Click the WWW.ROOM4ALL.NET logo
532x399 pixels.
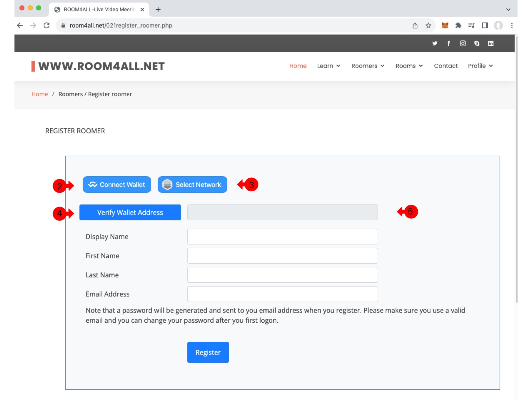point(98,66)
